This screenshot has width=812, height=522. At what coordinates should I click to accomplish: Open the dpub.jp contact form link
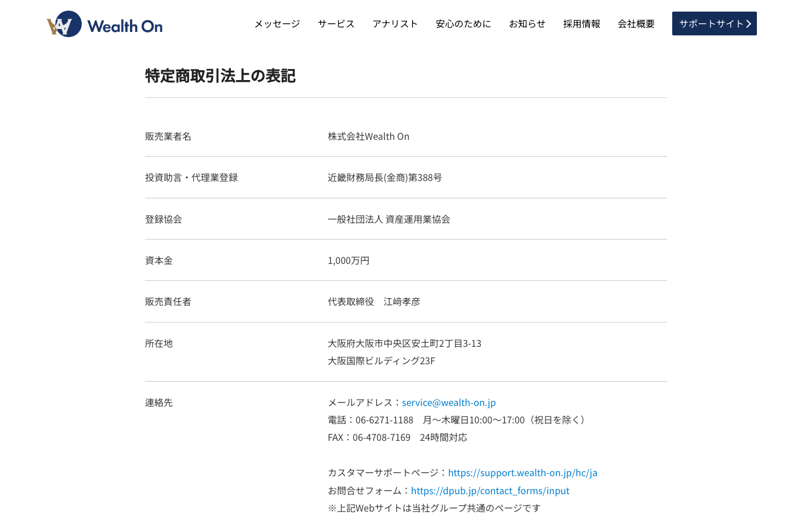pyautogui.click(x=490, y=491)
